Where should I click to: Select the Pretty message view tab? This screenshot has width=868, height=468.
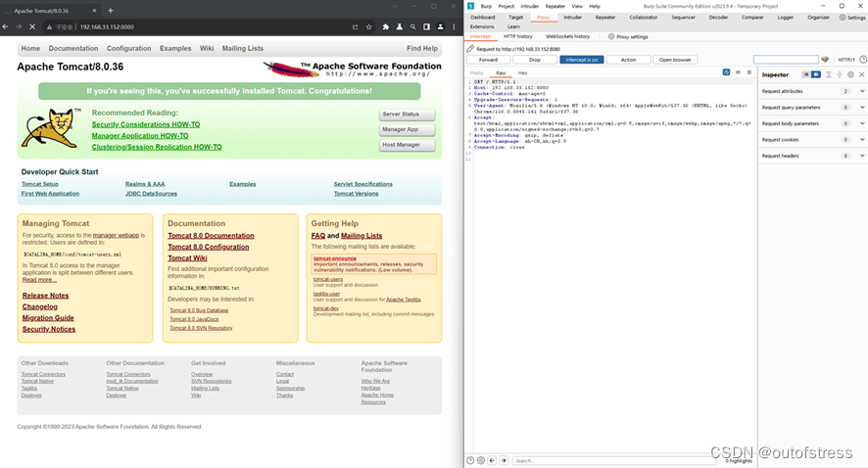pyautogui.click(x=477, y=73)
